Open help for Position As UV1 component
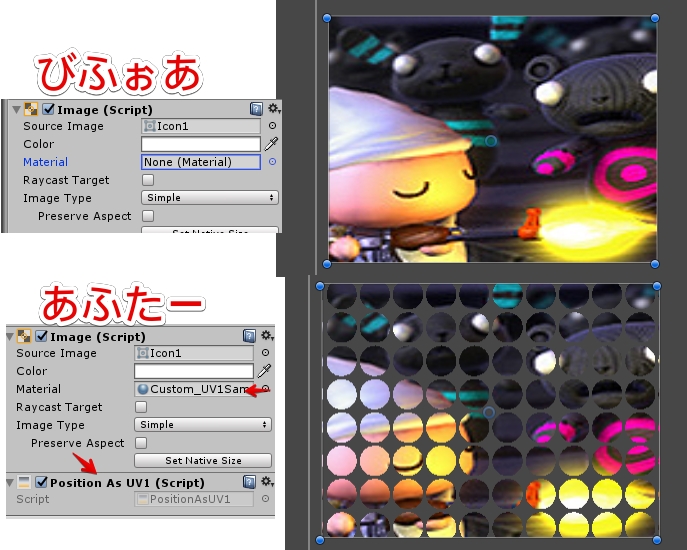687x550 pixels. (x=249, y=482)
